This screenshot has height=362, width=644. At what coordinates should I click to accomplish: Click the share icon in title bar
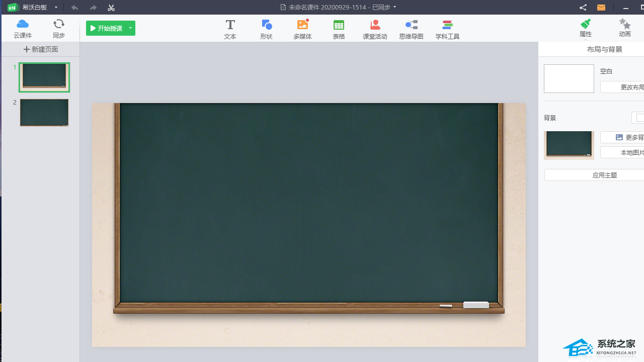pos(583,8)
